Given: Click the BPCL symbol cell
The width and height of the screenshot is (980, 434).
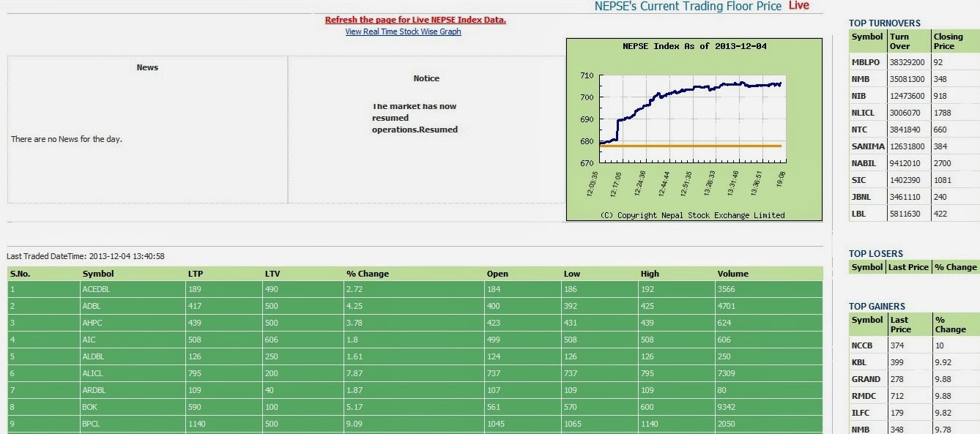Looking at the screenshot, I should click(92, 424).
